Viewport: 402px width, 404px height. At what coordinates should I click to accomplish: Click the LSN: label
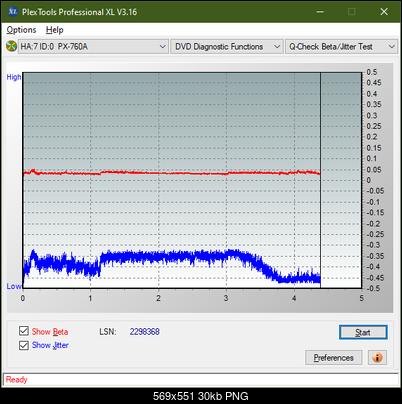[108, 332]
